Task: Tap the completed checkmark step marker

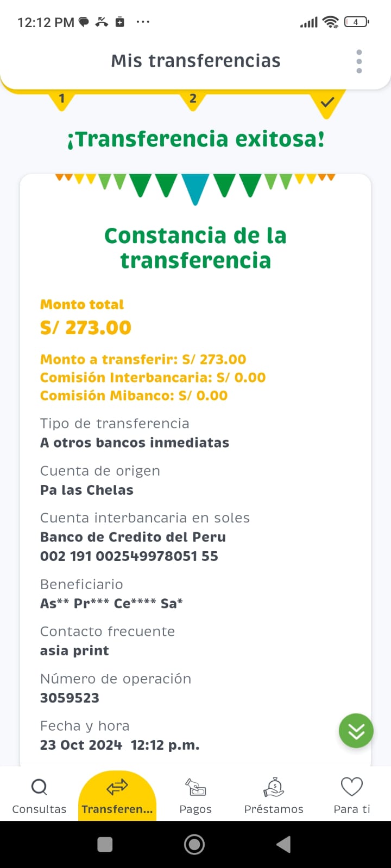Action: pyautogui.click(x=327, y=102)
